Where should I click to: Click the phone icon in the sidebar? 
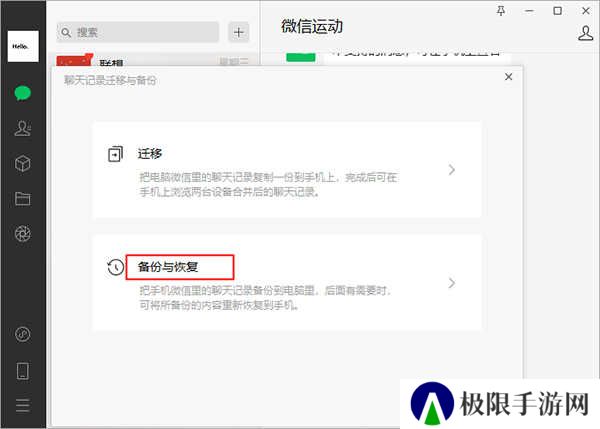(x=23, y=371)
